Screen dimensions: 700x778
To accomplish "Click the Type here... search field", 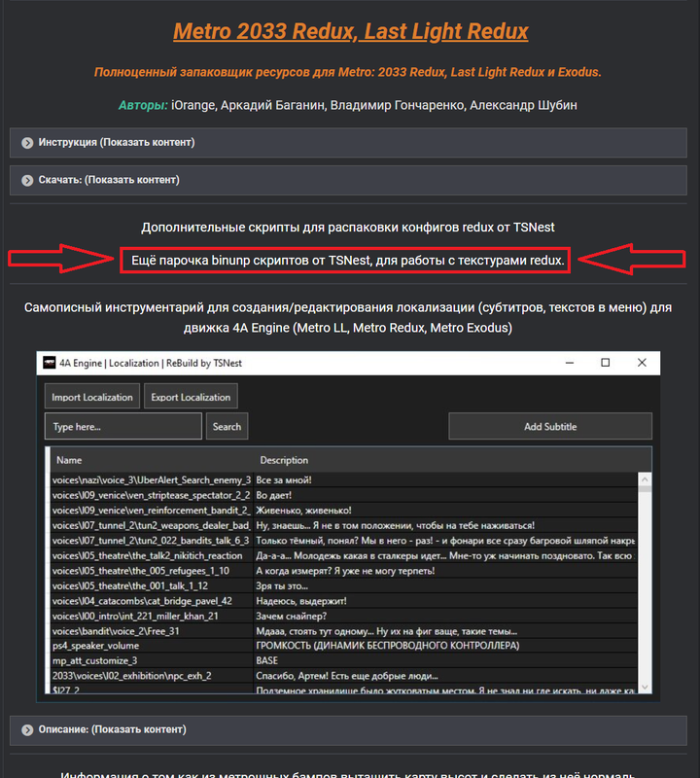I will coord(123,426).
